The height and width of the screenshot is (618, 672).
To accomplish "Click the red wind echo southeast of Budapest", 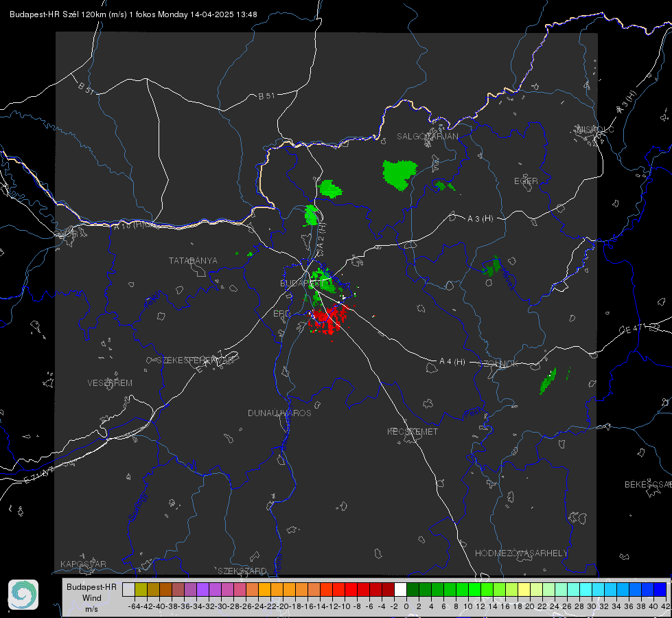I will click(x=328, y=319).
